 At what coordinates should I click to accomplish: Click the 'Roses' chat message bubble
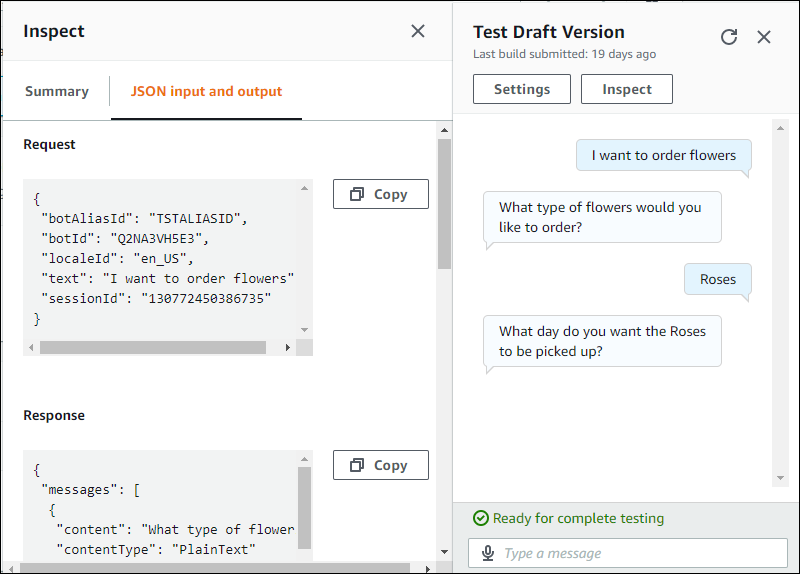[717, 279]
